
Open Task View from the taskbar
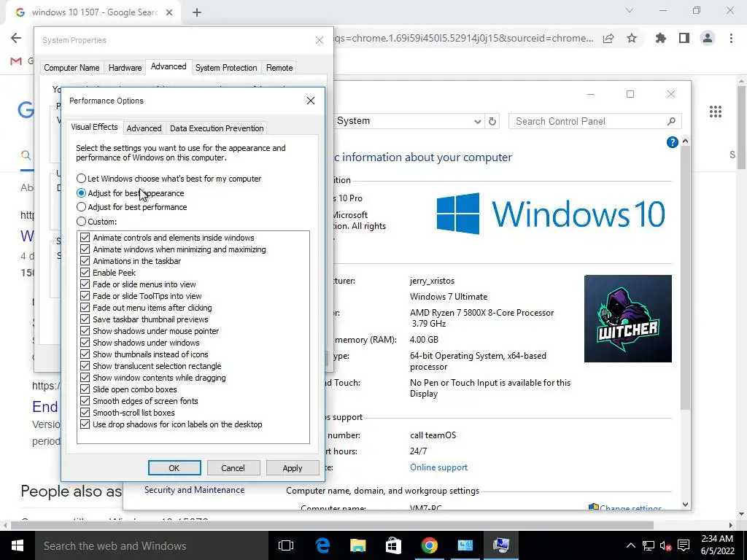286,545
